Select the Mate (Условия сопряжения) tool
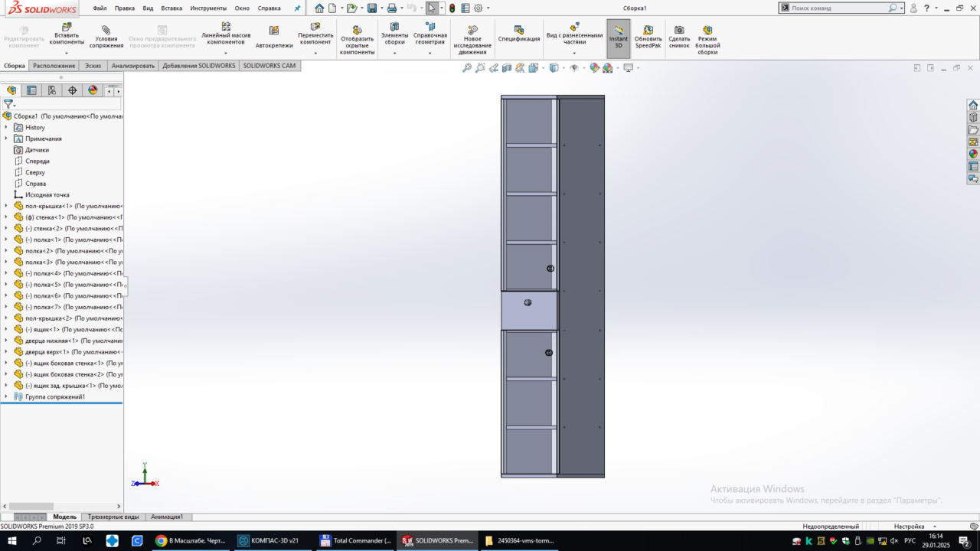 pyautogui.click(x=106, y=37)
